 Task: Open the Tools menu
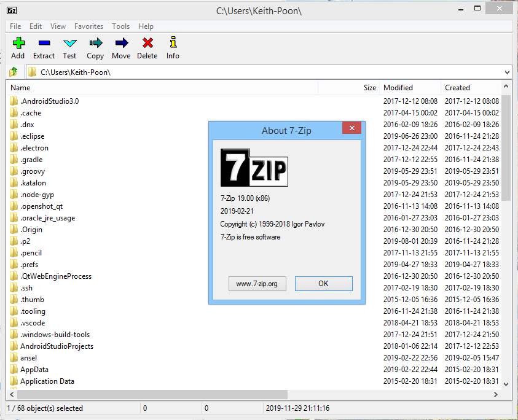point(120,26)
